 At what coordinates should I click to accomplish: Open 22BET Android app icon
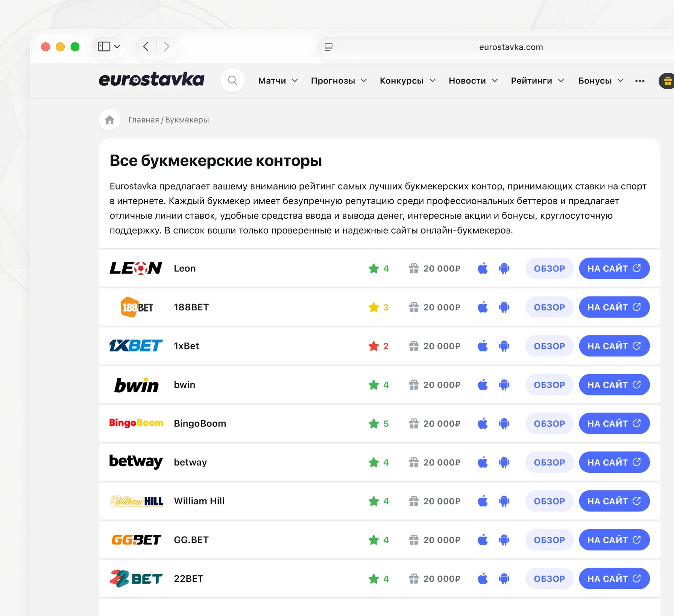point(504,579)
